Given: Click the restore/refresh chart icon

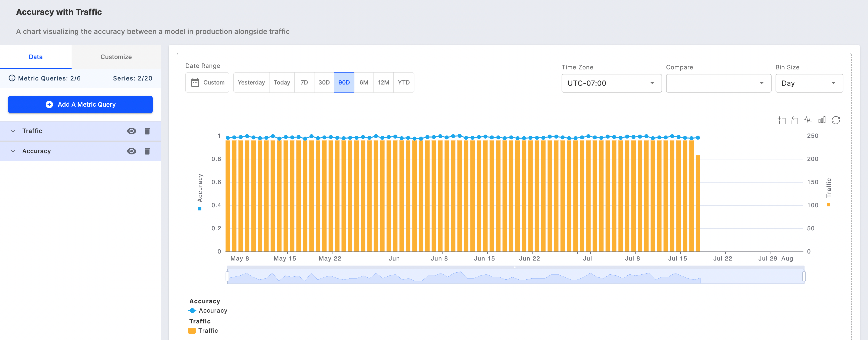Looking at the screenshot, I should [836, 120].
